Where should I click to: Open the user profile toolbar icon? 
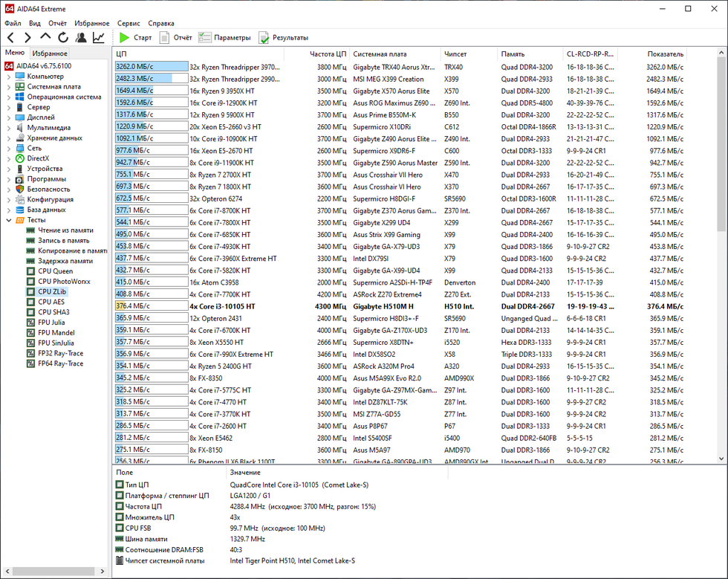81,37
